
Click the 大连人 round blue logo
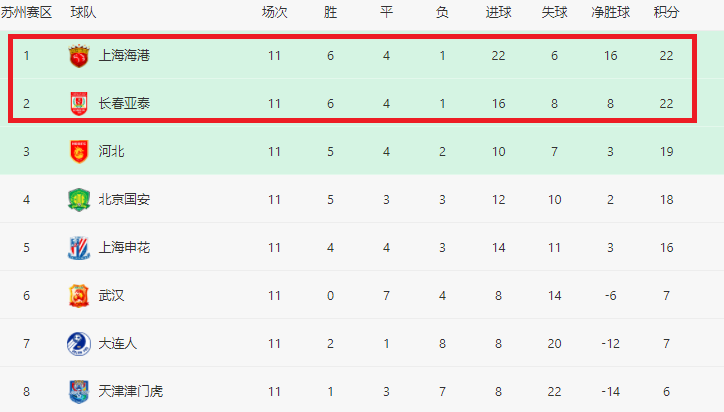[x=79, y=344]
